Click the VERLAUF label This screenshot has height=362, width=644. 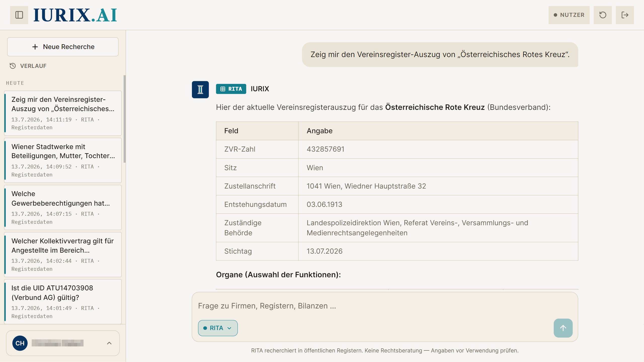[x=33, y=66]
